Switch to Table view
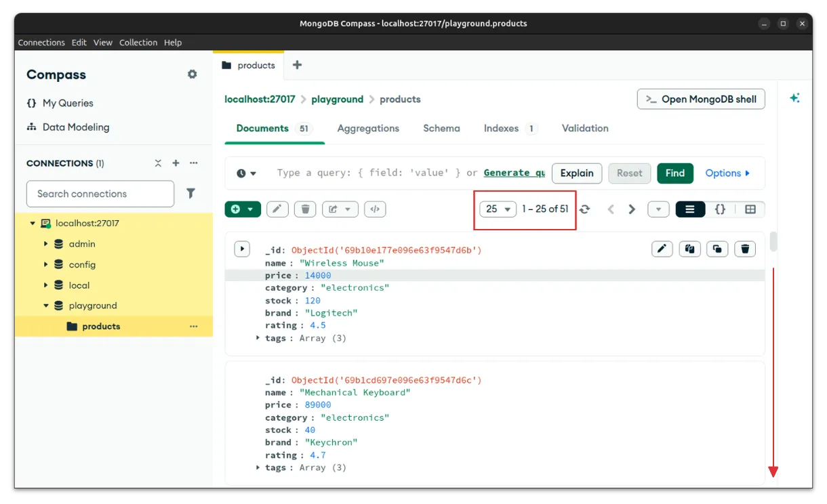Screen dimensions: 827x504 coord(750,209)
